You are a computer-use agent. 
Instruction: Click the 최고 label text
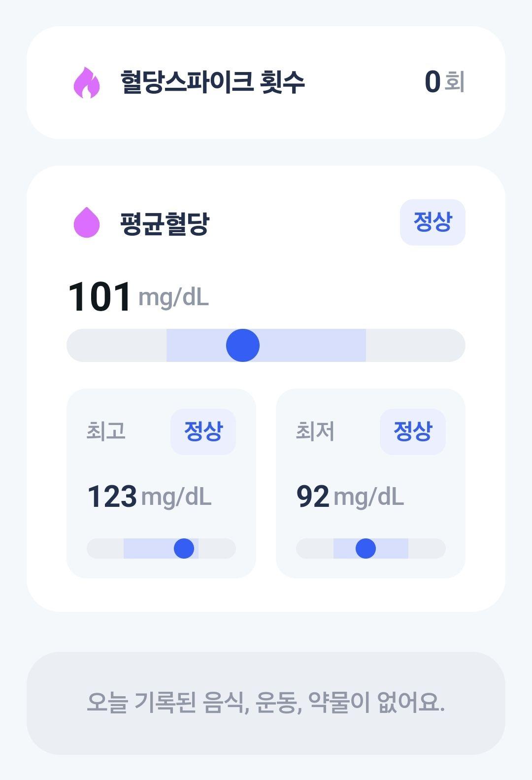[106, 431]
